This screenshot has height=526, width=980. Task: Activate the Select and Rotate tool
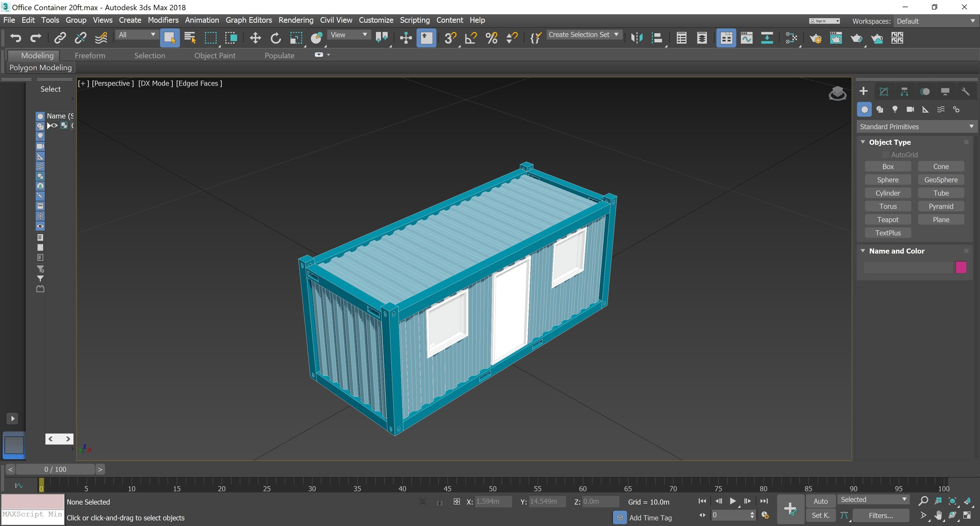pyautogui.click(x=275, y=38)
